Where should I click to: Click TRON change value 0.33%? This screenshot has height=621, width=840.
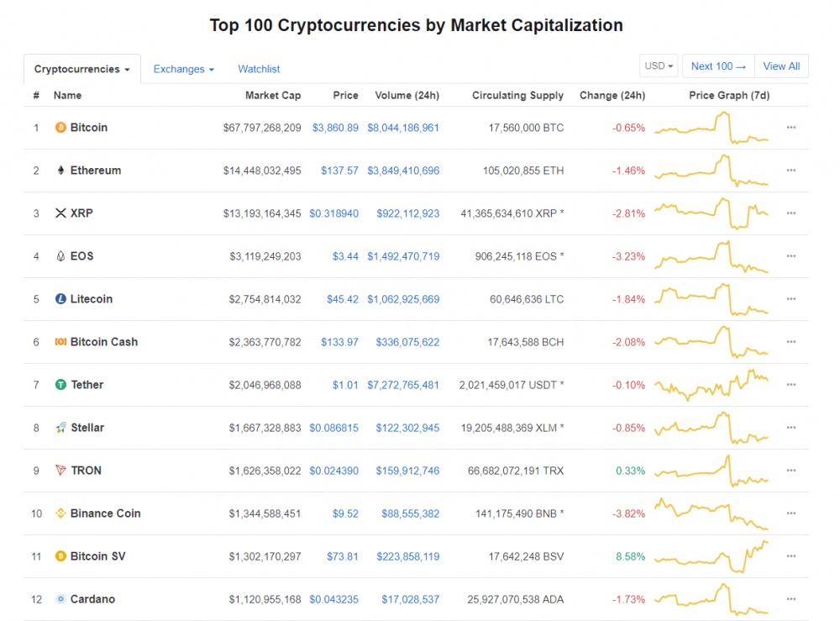[631, 471]
